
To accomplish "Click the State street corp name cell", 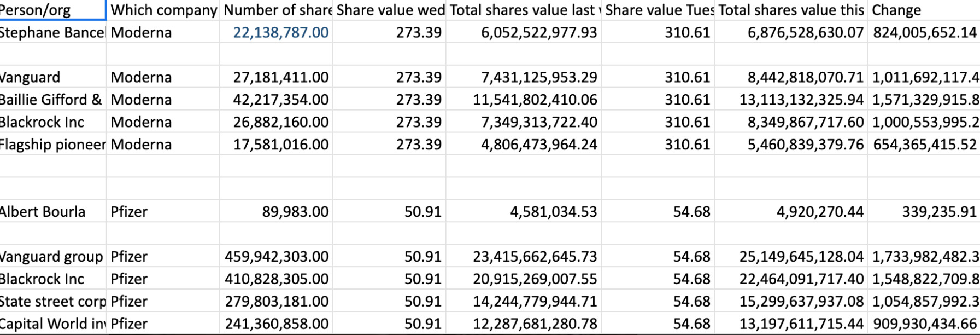I will pyautogui.click(x=53, y=301).
